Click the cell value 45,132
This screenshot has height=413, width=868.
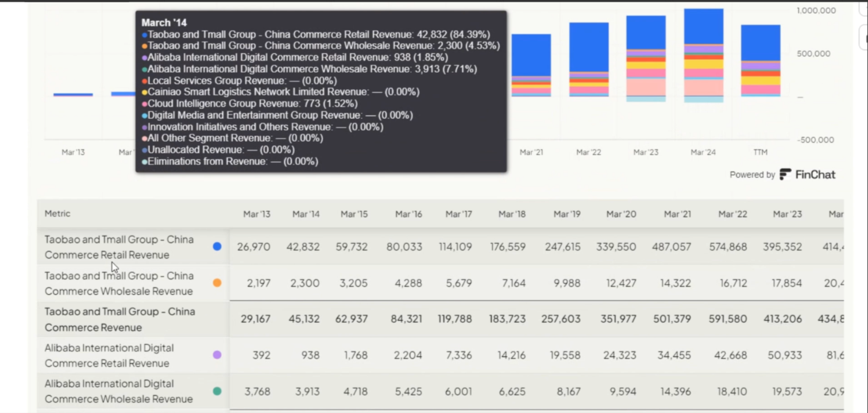pyautogui.click(x=303, y=319)
